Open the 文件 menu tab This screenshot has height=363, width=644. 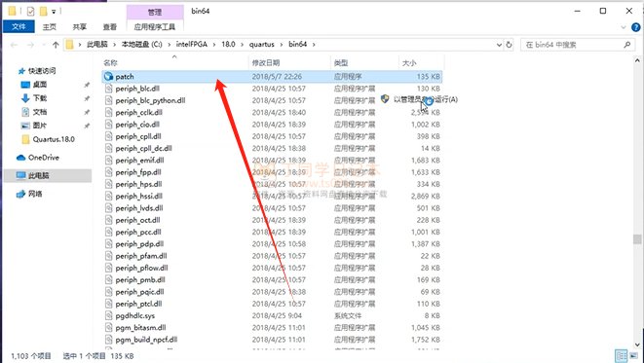point(19,26)
